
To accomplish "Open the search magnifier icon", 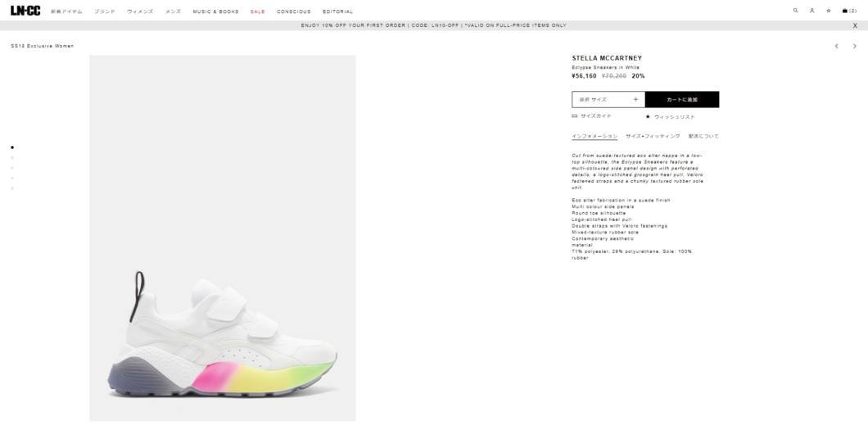I will [x=795, y=11].
